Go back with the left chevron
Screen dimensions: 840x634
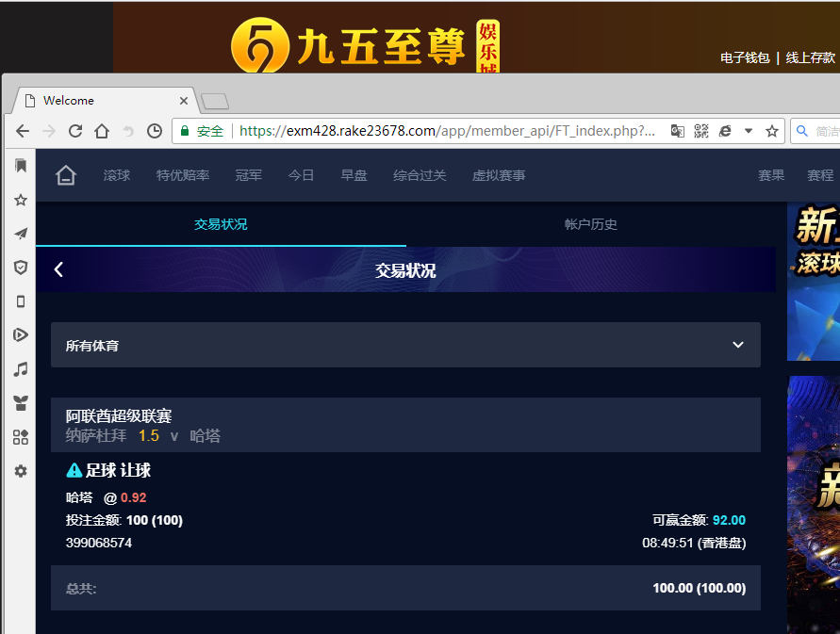point(59,269)
